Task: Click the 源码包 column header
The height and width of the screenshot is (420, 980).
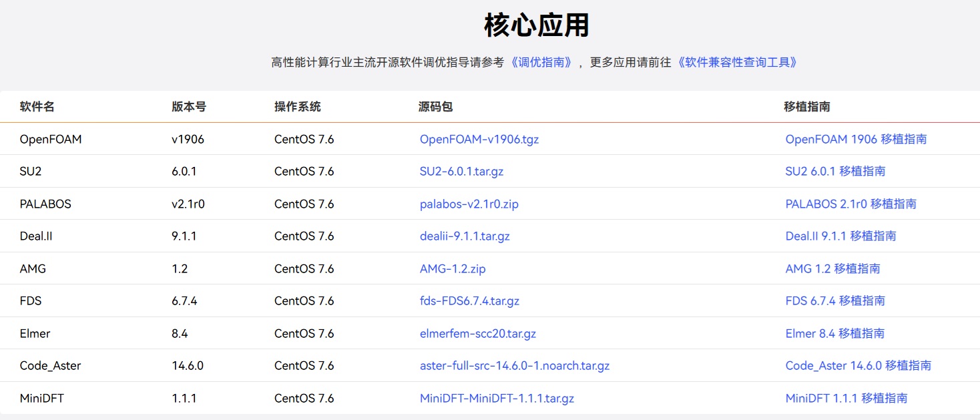Action: click(x=435, y=106)
